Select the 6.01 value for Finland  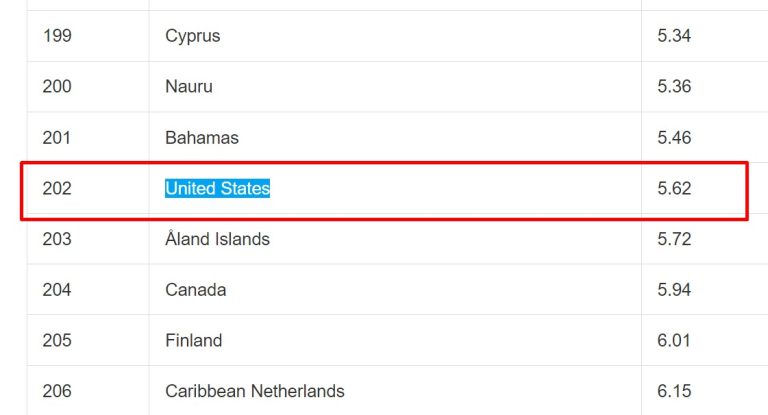674,340
